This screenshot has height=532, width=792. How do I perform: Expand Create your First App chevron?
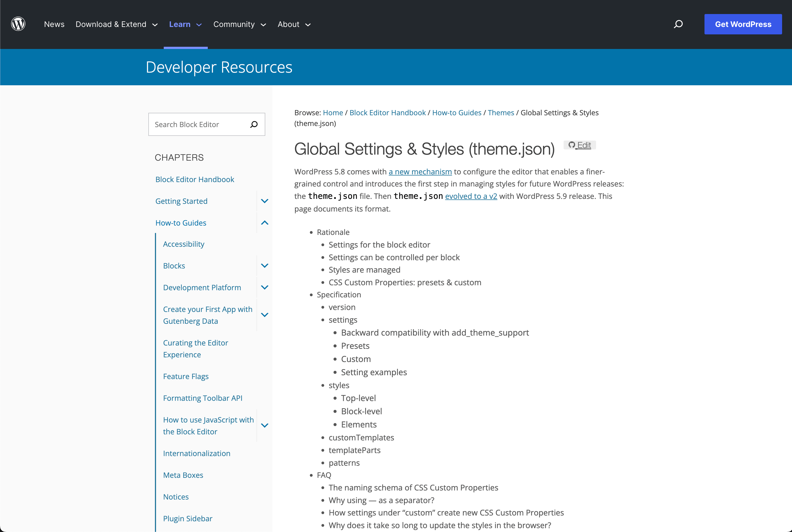(265, 315)
